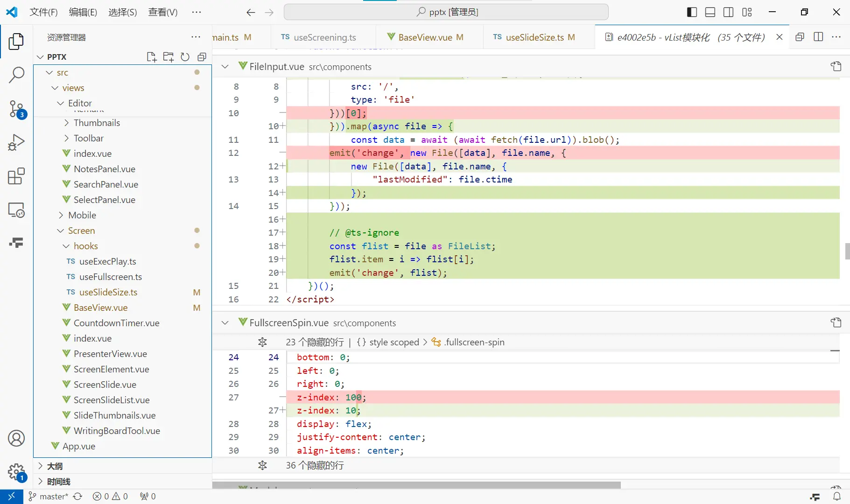Open the 查看(V) menu
The image size is (850, 504).
pos(163,12)
